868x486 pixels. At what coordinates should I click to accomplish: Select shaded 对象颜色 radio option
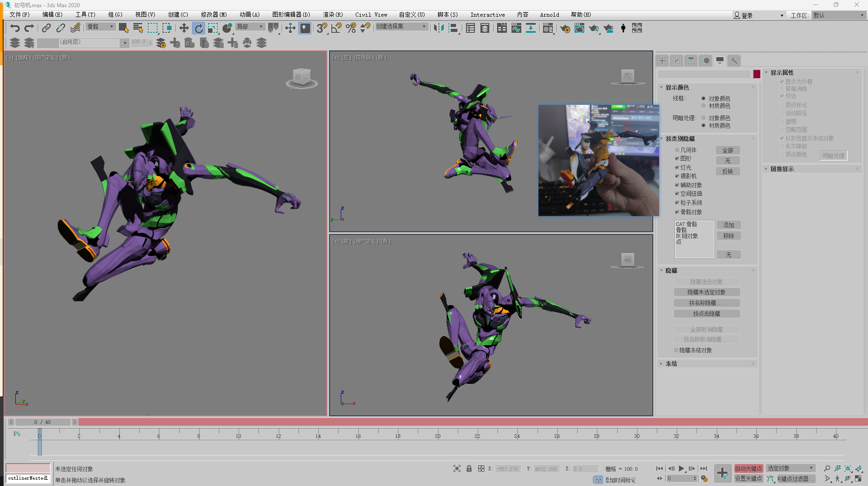point(703,118)
